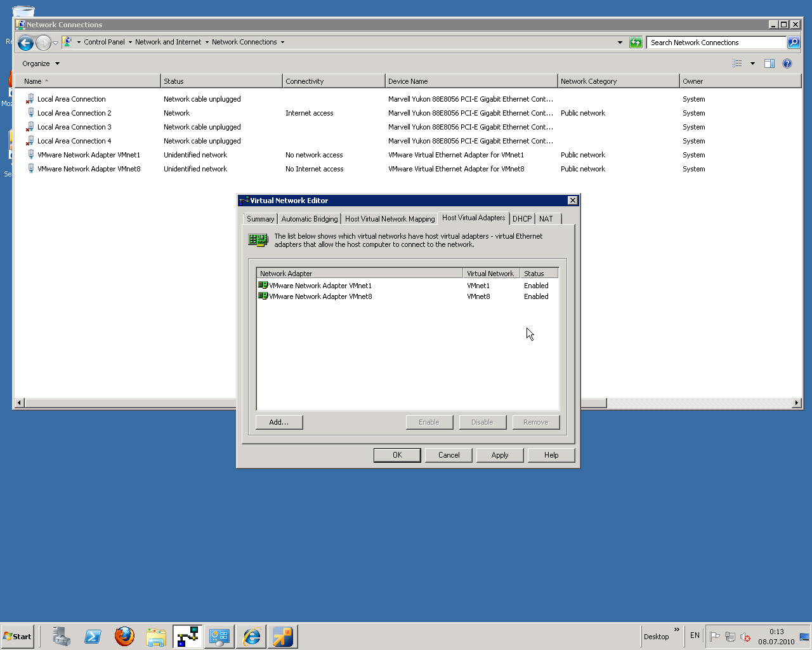Viewport: 812px width, 650px height.
Task: Switch to the Summary tab
Action: (260, 219)
